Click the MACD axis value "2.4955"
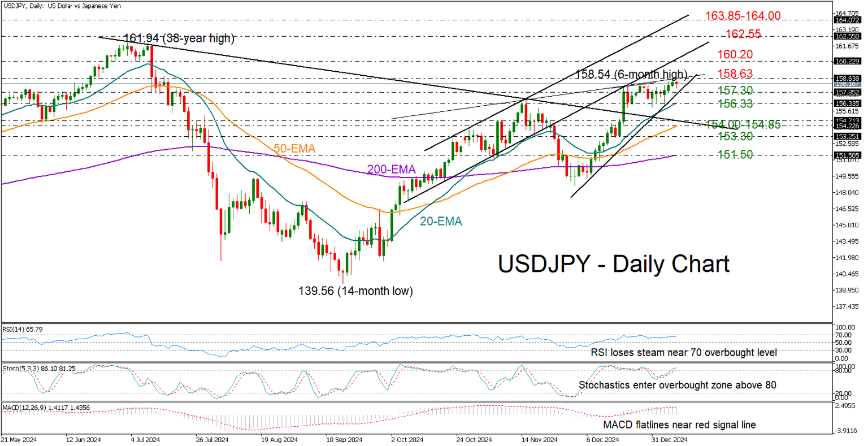 [845, 406]
